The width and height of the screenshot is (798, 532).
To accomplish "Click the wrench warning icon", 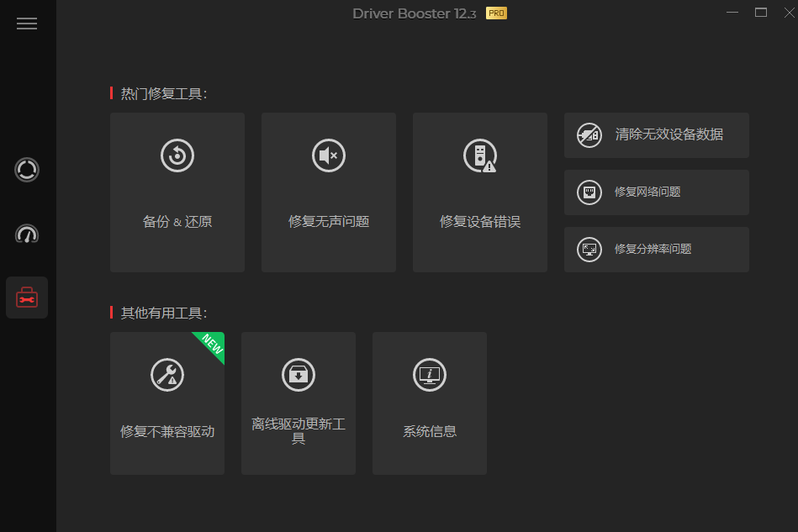I will click(167, 375).
